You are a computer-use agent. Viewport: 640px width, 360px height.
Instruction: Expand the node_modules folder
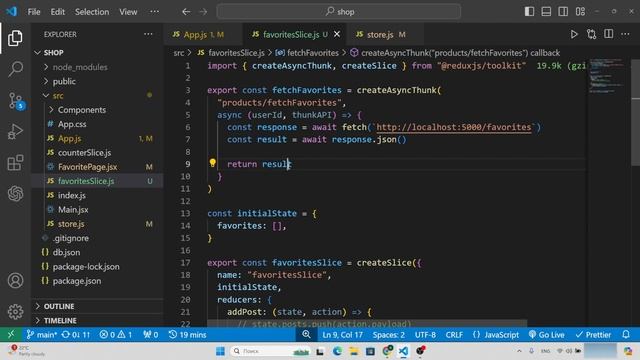pos(97,67)
